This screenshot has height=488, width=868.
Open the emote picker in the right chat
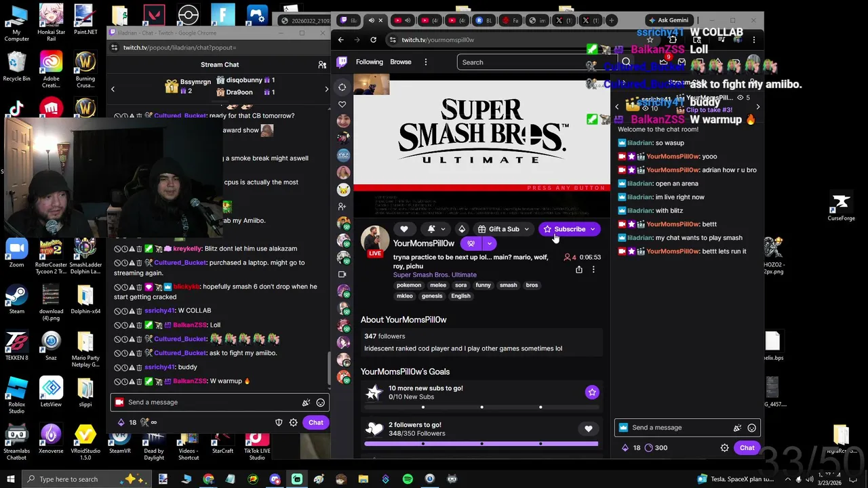751,428
